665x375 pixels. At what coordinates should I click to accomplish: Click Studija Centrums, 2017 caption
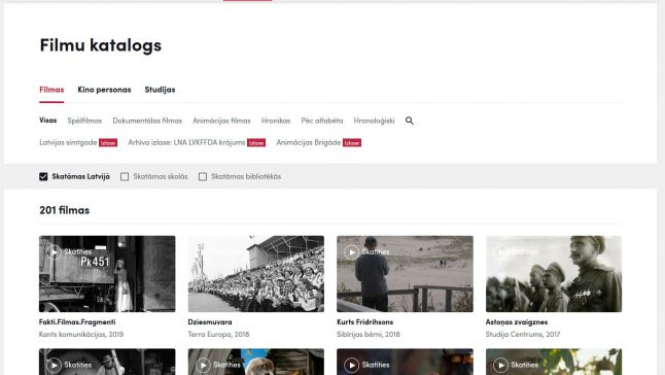(x=523, y=334)
